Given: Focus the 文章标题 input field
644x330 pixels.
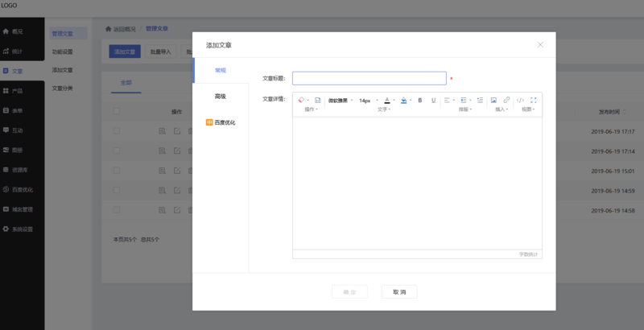Looking at the screenshot, I should tap(369, 78).
